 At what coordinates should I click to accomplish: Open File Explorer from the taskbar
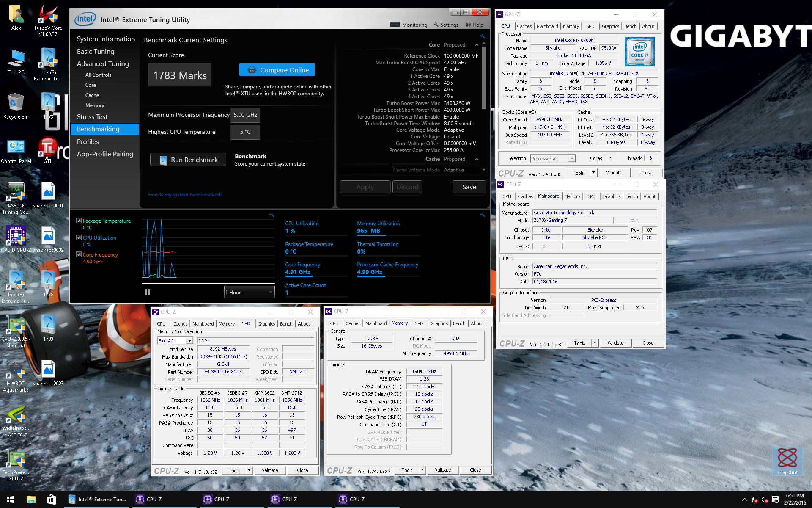(31, 500)
